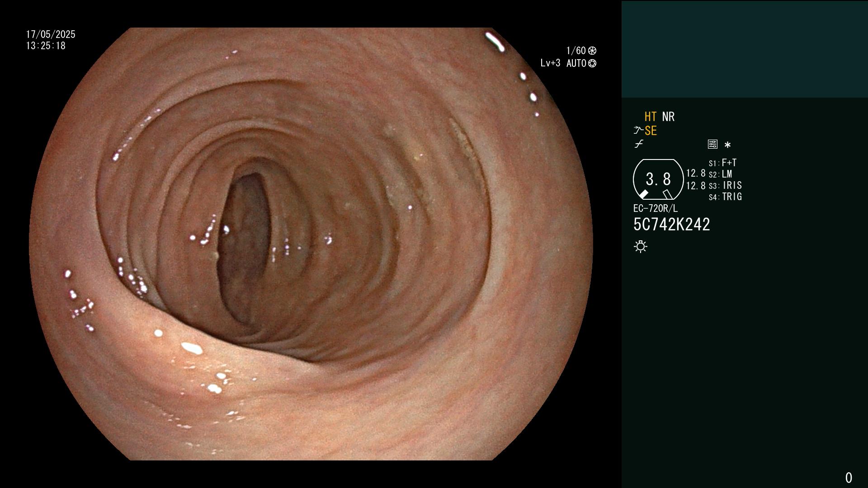Click the date 17/05/2025
The image size is (868, 488).
coord(51,34)
